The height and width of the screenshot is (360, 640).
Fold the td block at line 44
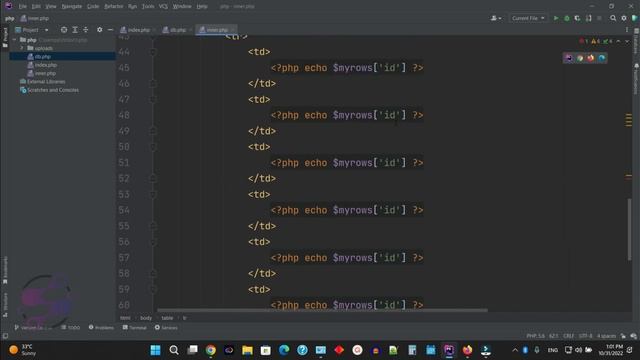point(153,52)
